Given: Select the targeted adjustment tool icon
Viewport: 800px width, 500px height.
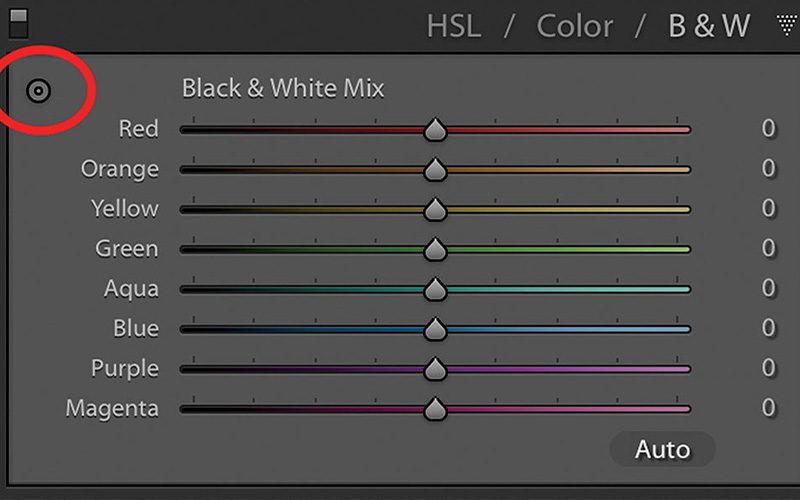Looking at the screenshot, I should pos(38,91).
